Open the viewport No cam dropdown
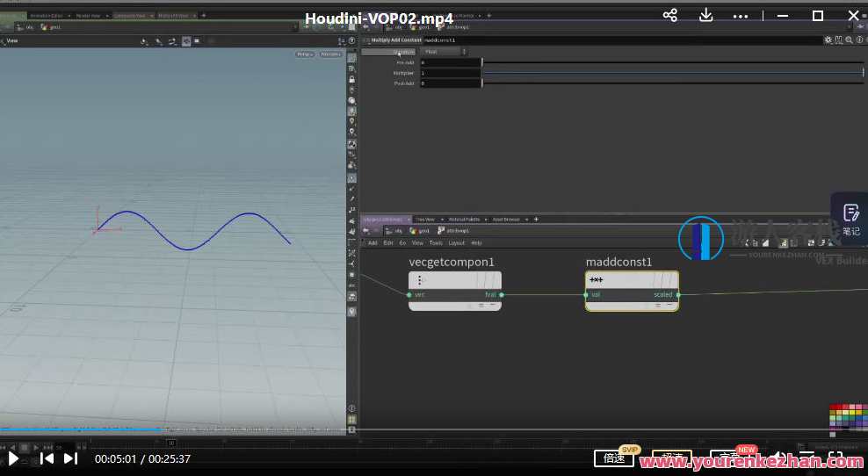The image size is (868, 476). 331,54
